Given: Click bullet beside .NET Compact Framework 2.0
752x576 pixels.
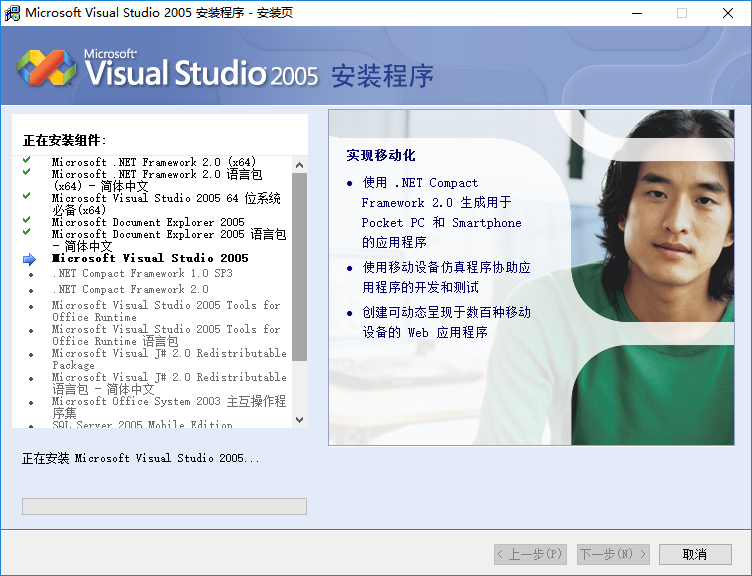Looking at the screenshot, I should (x=31, y=291).
